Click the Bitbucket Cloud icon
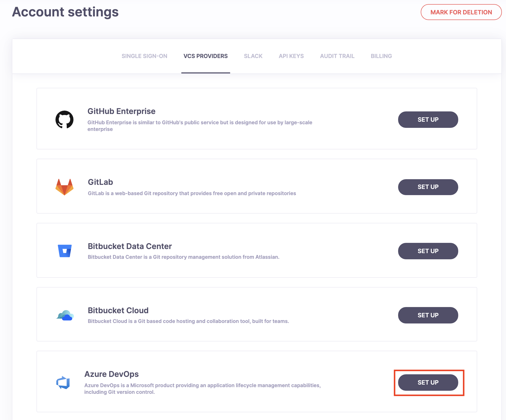This screenshot has height=420, width=506. 64,315
